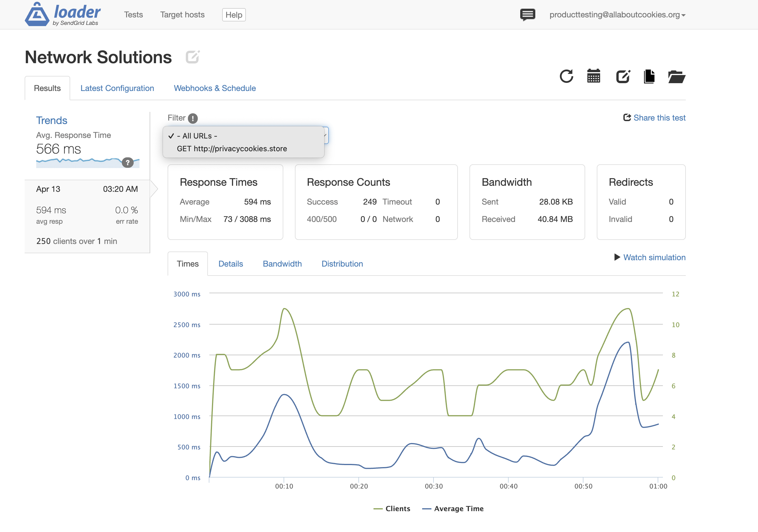Open the chat message bubble icon

[527, 15]
